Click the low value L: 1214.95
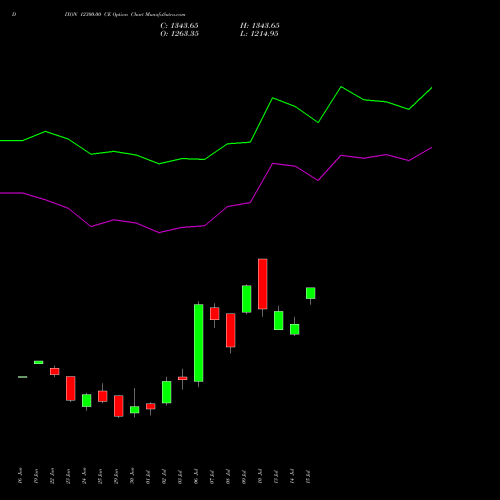Image resolution: width=500 pixels, height=500 pixels. click(259, 34)
